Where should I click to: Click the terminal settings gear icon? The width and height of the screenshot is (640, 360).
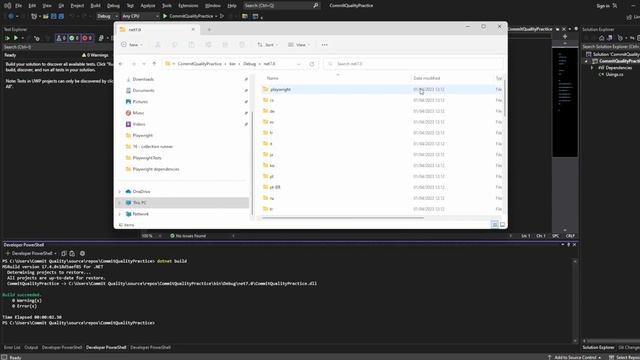[x=82, y=253]
